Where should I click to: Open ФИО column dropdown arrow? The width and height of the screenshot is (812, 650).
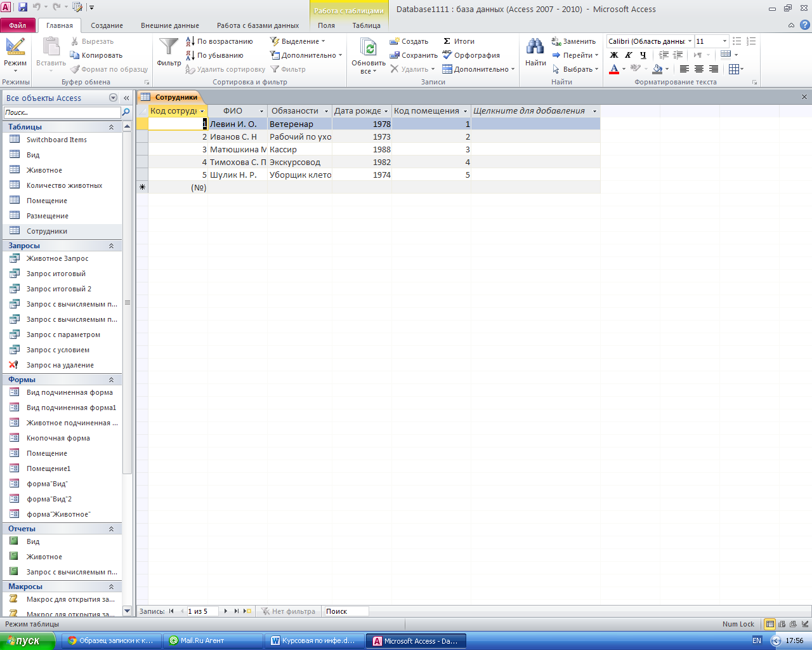pos(261,111)
